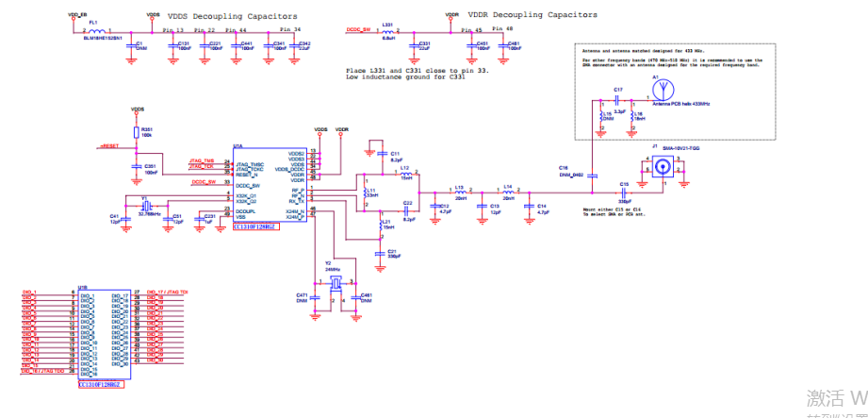868x418 pixels.
Task: Select capacitor C17 near the antenna
Action: 619,99
